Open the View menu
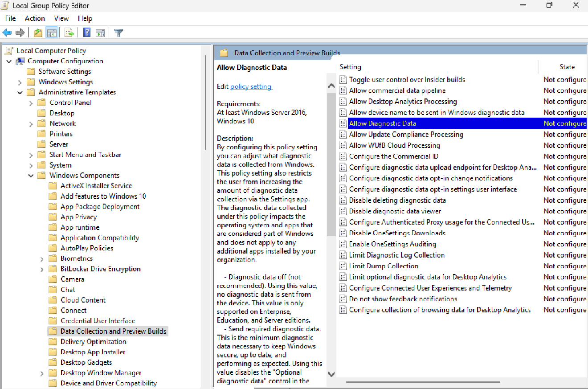This screenshot has width=588, height=389. (61, 18)
